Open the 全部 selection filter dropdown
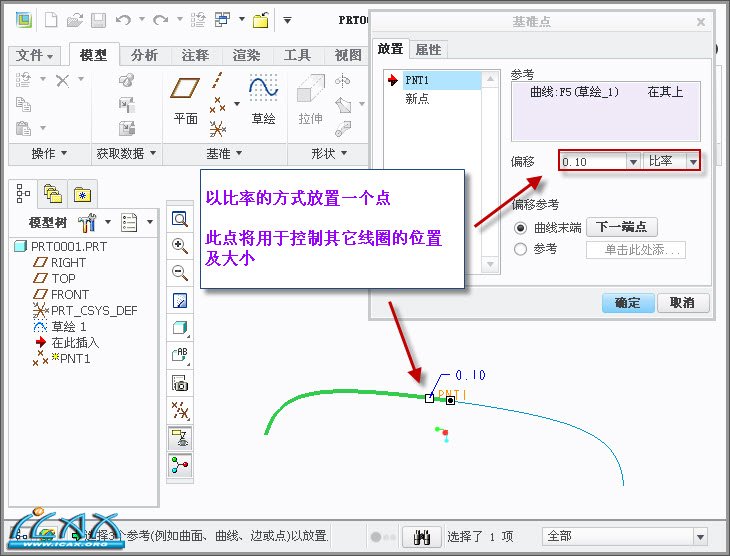 pyautogui.click(x=700, y=537)
